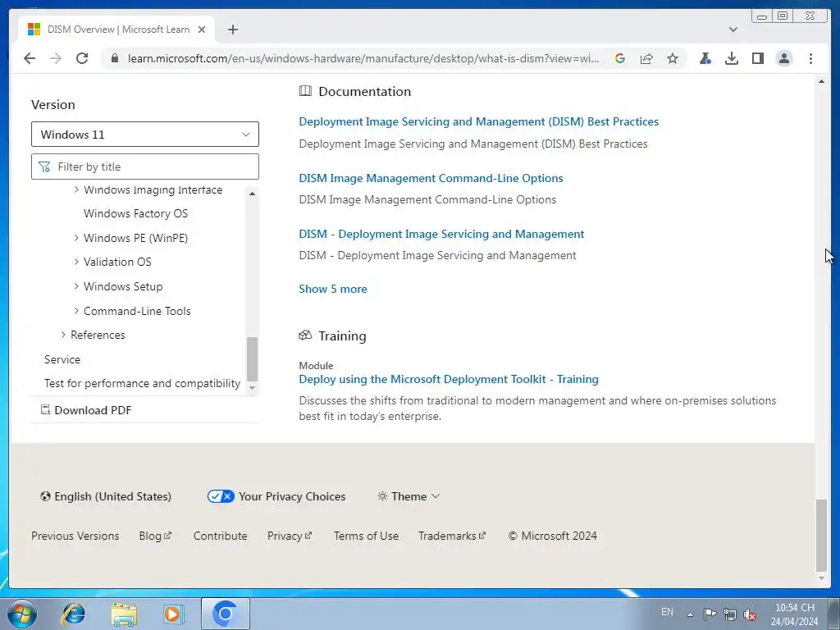The height and width of the screenshot is (630, 840).
Task: Open Windows Factory OS in sidebar
Action: point(135,213)
